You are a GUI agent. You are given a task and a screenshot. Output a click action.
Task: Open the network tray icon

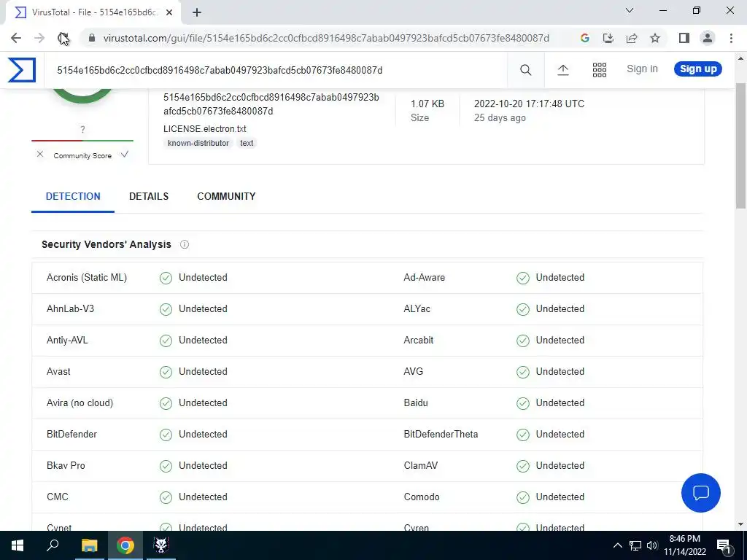[x=635, y=545]
